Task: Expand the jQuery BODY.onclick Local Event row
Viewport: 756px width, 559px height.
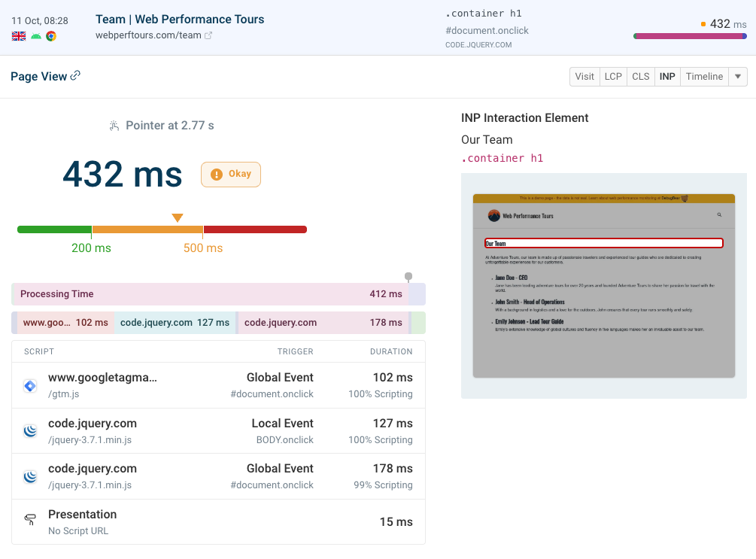Action: click(218, 431)
